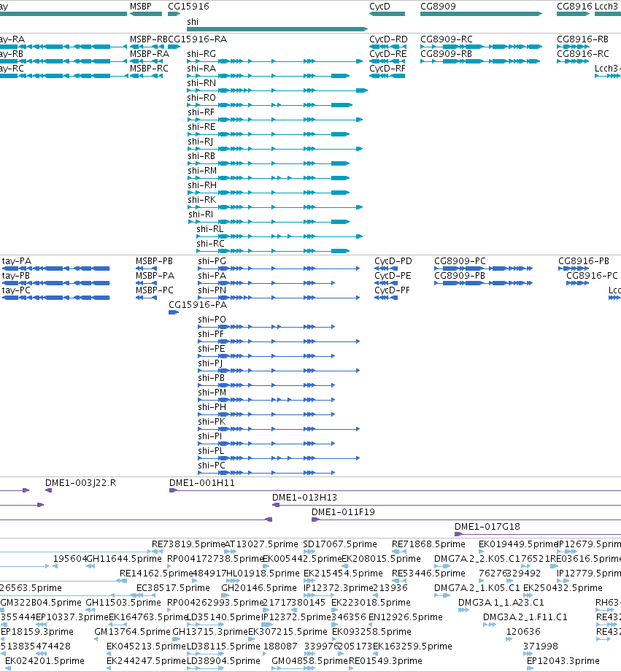Click clone DME1-017G18 label
Viewport: 621px width, 672px height.
pos(487,527)
